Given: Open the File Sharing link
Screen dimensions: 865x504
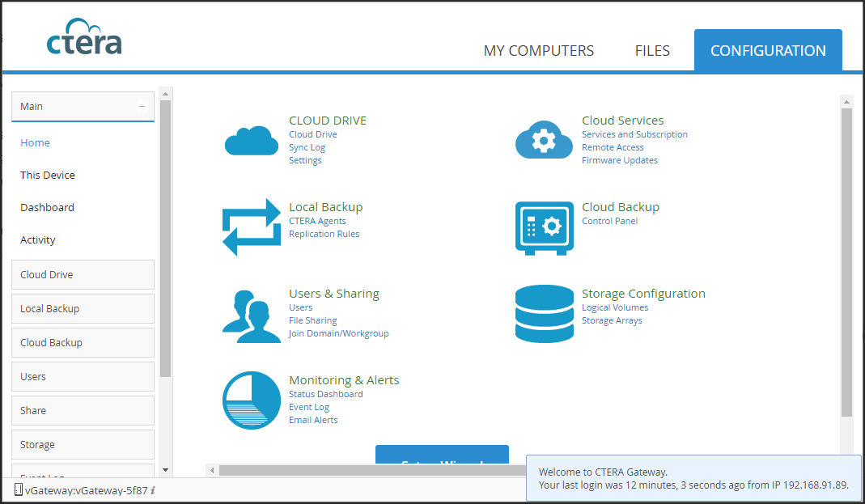Looking at the screenshot, I should (x=313, y=321).
